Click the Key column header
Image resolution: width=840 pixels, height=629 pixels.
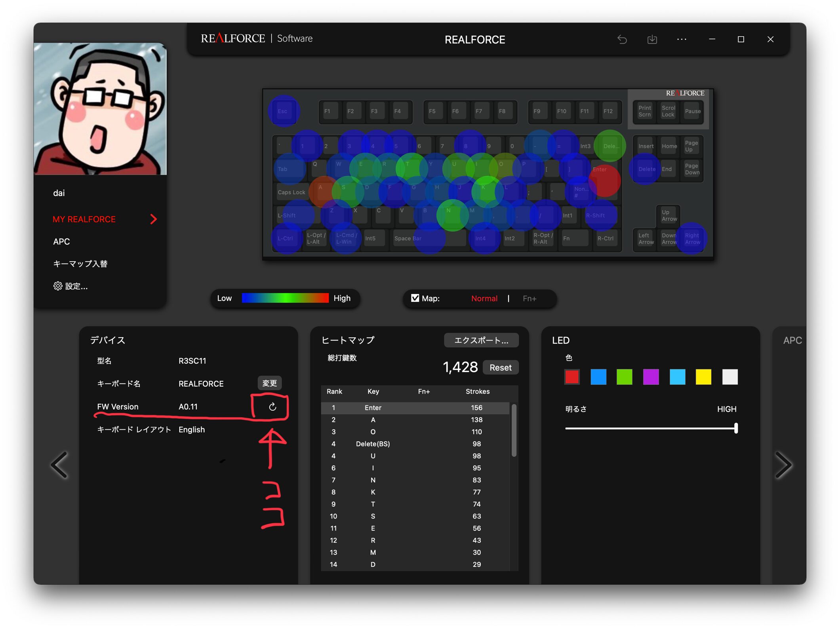point(373,391)
